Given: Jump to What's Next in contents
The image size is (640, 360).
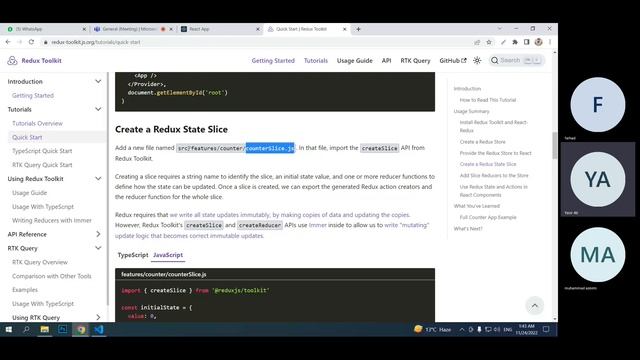Looking at the screenshot, I should tap(468, 229).
